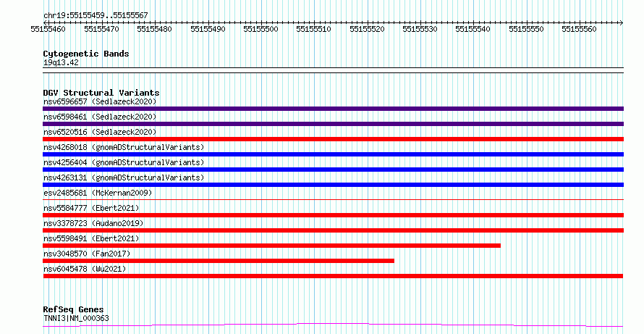The height and width of the screenshot is (334, 644).
Task: Click nsv3378723 (Audano2019) label
Action: [93, 223]
